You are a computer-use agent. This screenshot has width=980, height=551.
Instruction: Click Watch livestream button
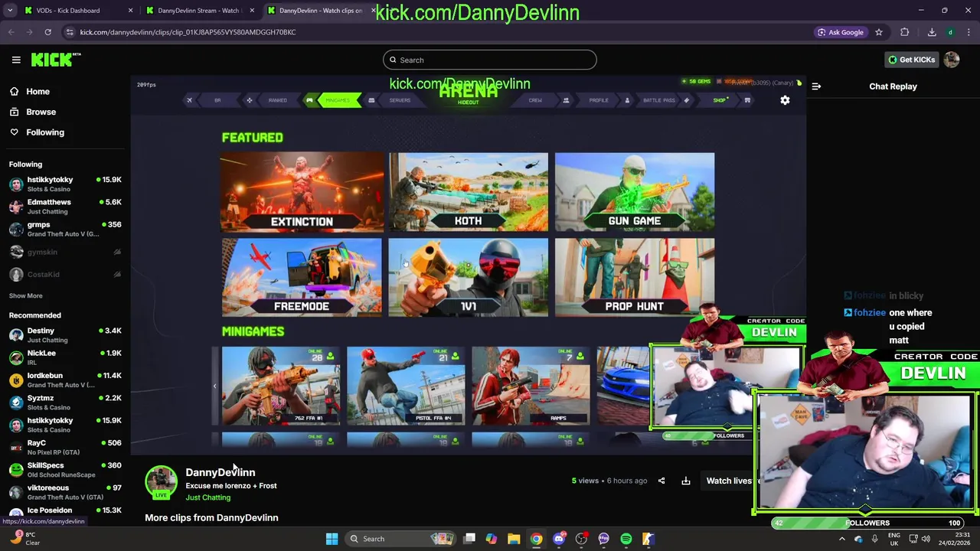click(x=727, y=481)
